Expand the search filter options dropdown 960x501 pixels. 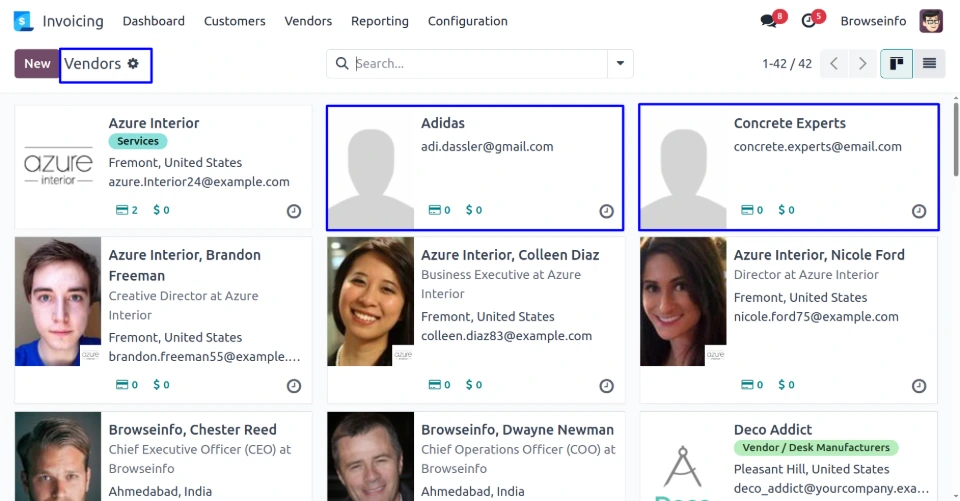[620, 64]
